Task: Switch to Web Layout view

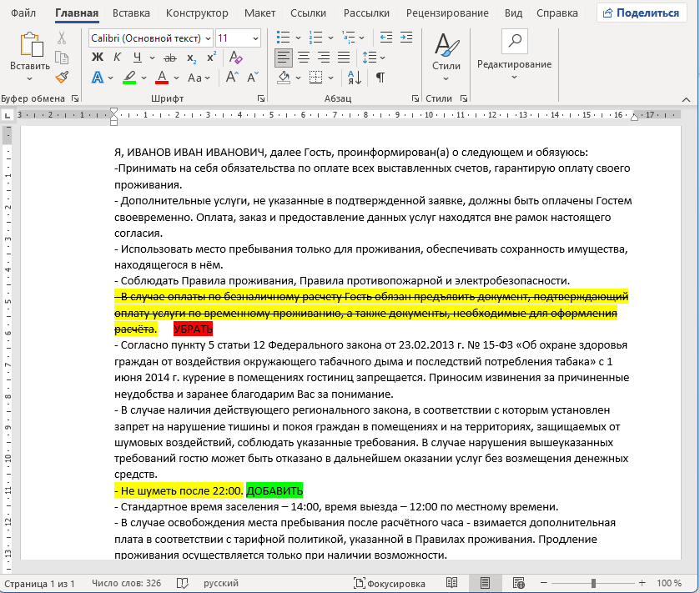Action: point(518,583)
